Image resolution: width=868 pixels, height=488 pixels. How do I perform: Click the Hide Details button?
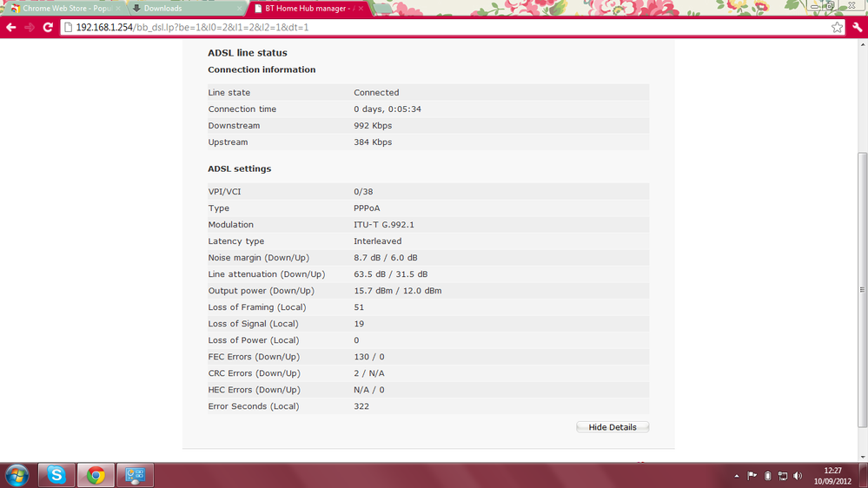point(613,427)
